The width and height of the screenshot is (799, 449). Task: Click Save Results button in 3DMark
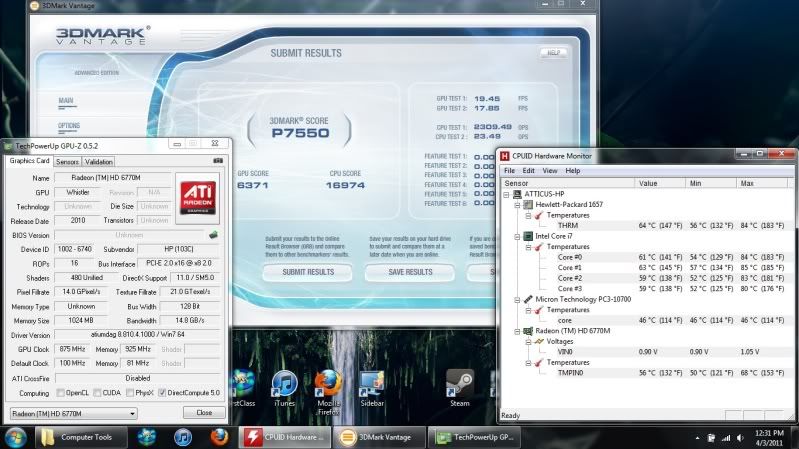[x=410, y=272]
